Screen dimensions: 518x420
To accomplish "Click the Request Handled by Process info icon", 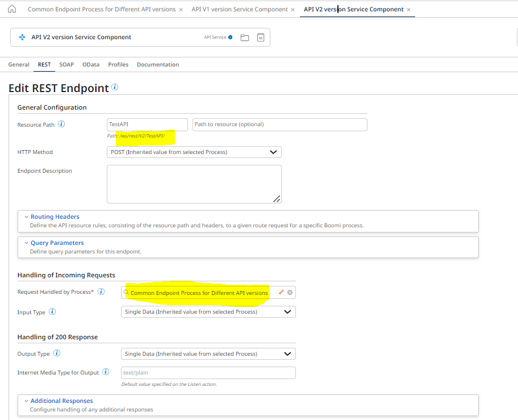I will (101, 292).
